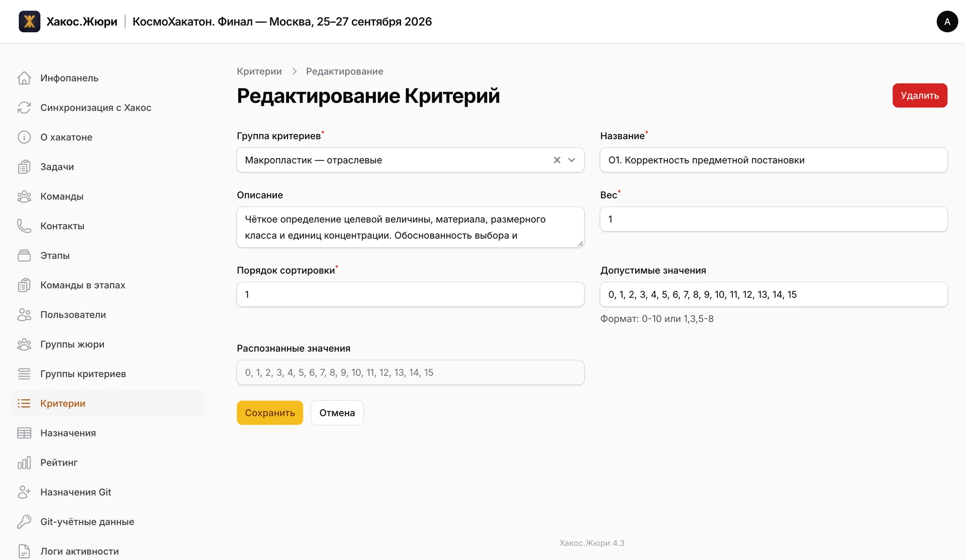965x560 pixels.
Task: Click the Распознанные значения read-only field
Action: coord(410,373)
